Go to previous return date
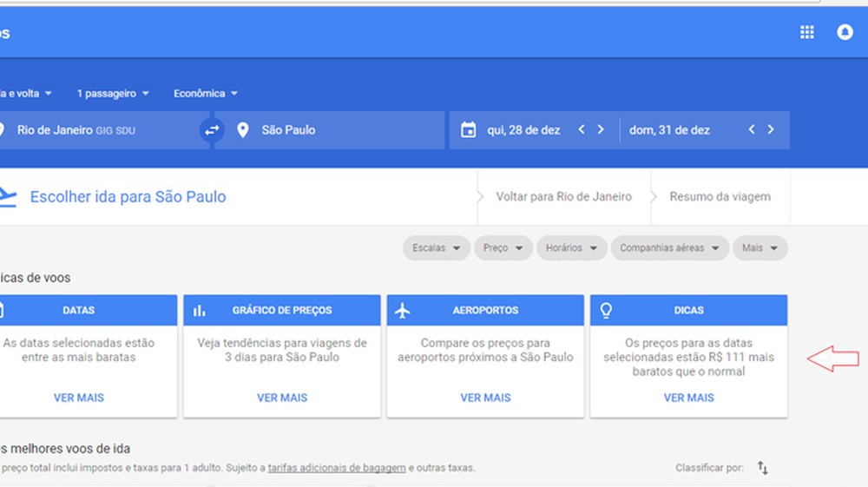Screen dimensions: 868x487 [751, 129]
